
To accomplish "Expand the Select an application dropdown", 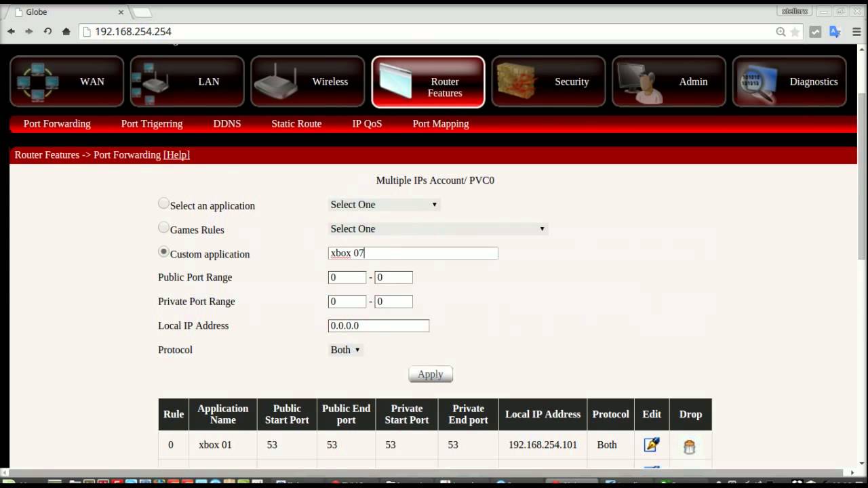I will click(x=384, y=205).
